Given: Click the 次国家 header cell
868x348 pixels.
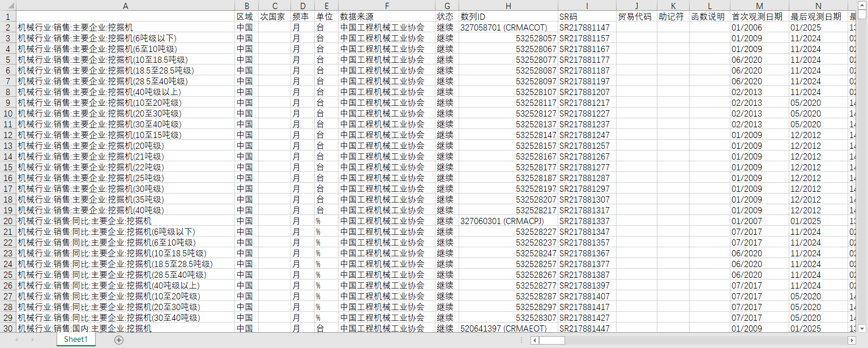Looking at the screenshot, I should 275,16.
